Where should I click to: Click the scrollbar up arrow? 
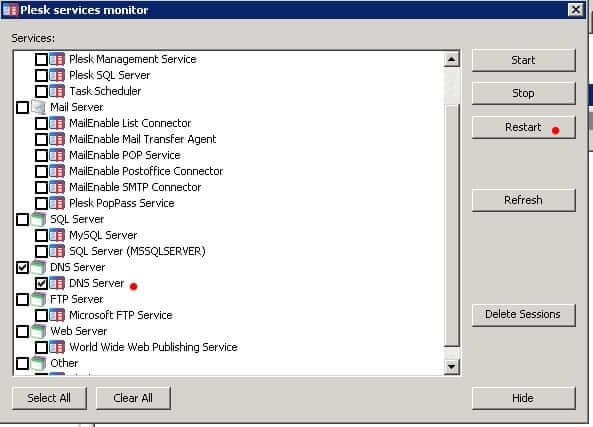point(452,59)
